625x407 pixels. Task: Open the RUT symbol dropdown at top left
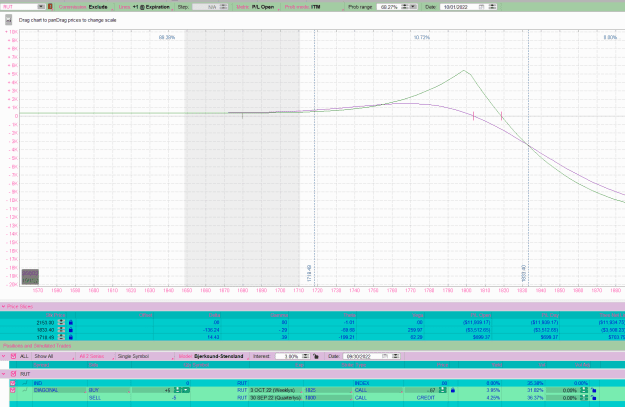pyautogui.click(x=41, y=7)
